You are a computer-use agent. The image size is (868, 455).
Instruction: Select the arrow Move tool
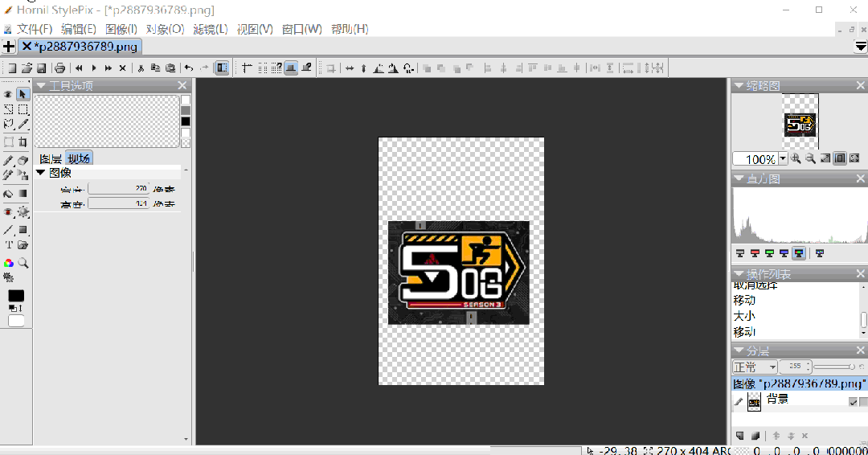23,94
